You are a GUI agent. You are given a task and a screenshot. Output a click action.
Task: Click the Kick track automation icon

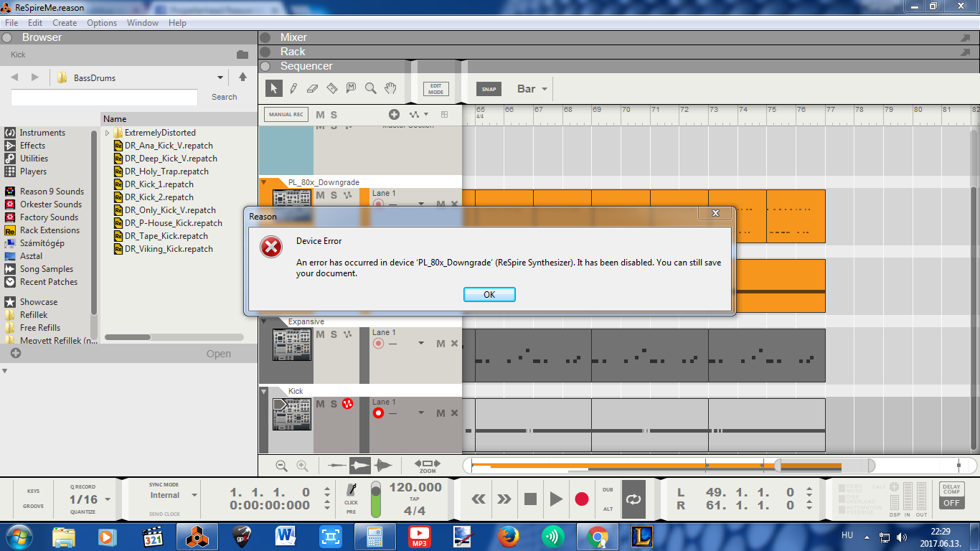[x=348, y=404]
